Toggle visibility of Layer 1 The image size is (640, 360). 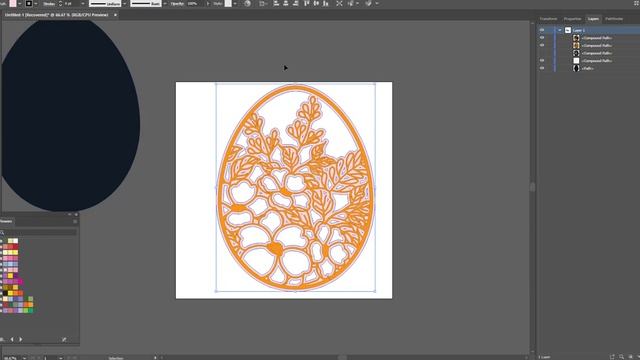coord(542,30)
